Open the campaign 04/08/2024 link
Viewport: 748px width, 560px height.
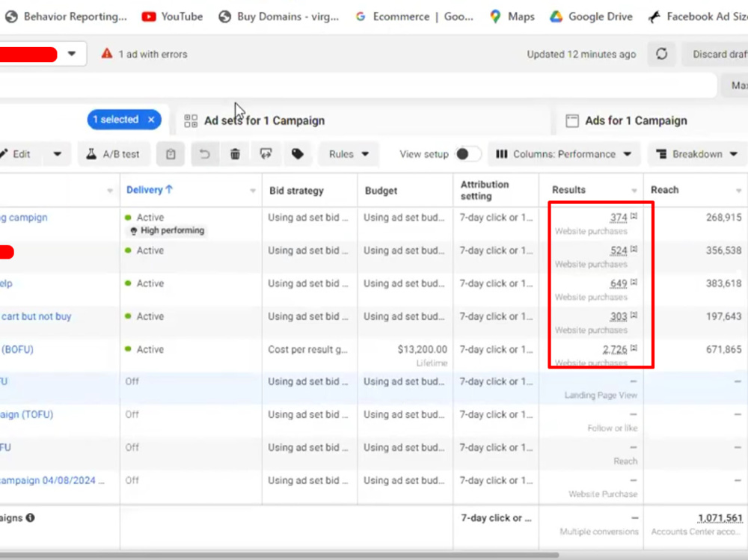[52, 480]
